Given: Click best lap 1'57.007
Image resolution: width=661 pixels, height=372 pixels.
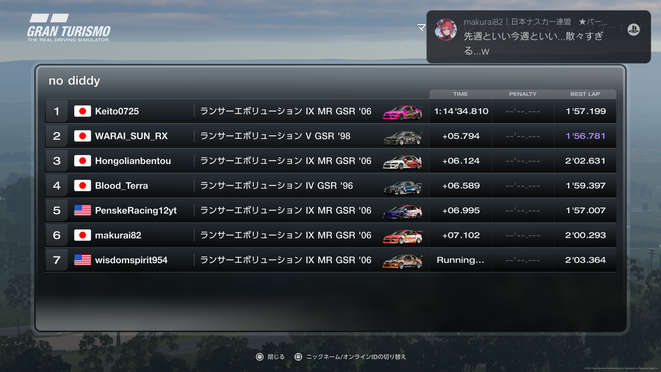Looking at the screenshot, I should [x=586, y=210].
